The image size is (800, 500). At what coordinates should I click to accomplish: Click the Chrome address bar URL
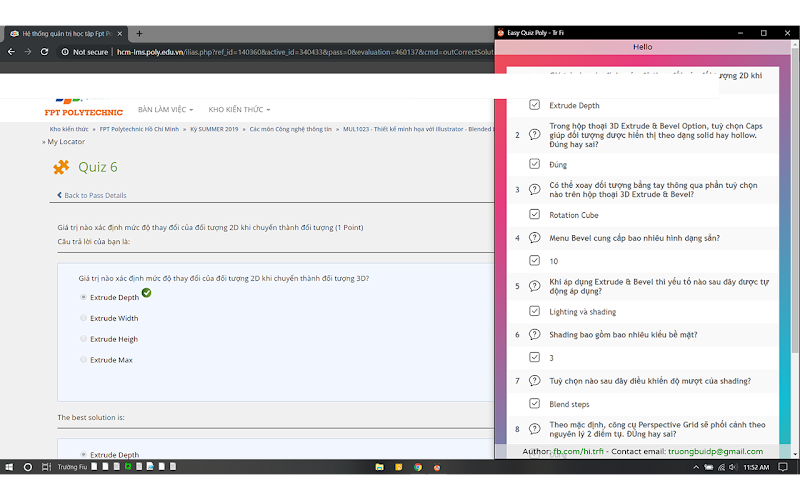pos(304,52)
